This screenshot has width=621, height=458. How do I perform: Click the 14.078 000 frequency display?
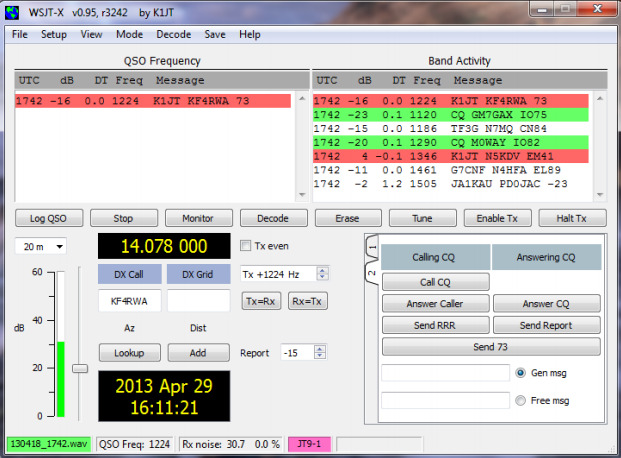pyautogui.click(x=164, y=246)
